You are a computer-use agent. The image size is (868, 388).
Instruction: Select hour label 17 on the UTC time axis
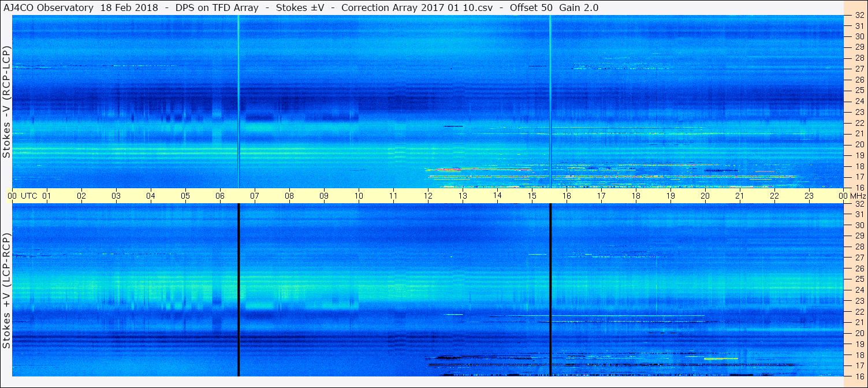[601, 196]
